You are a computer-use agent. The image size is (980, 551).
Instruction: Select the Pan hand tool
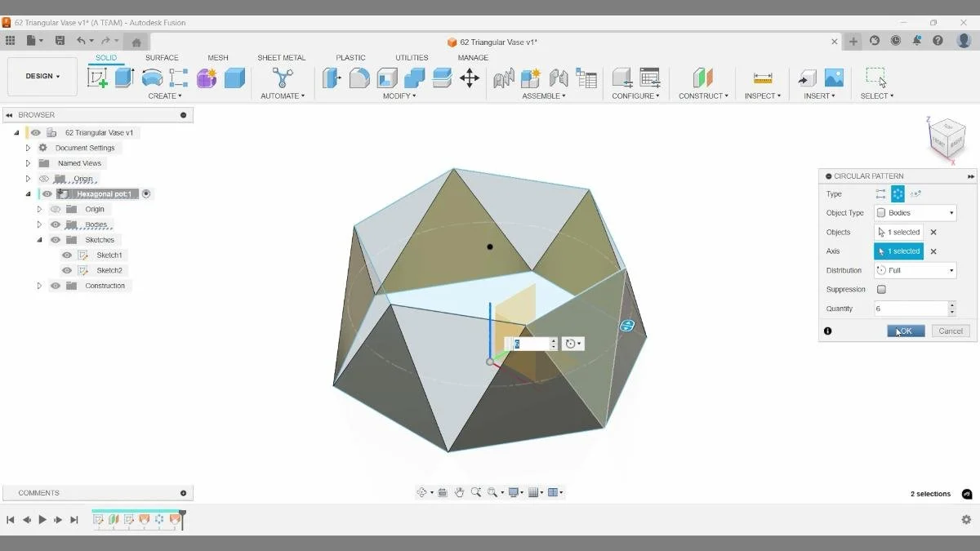point(460,492)
